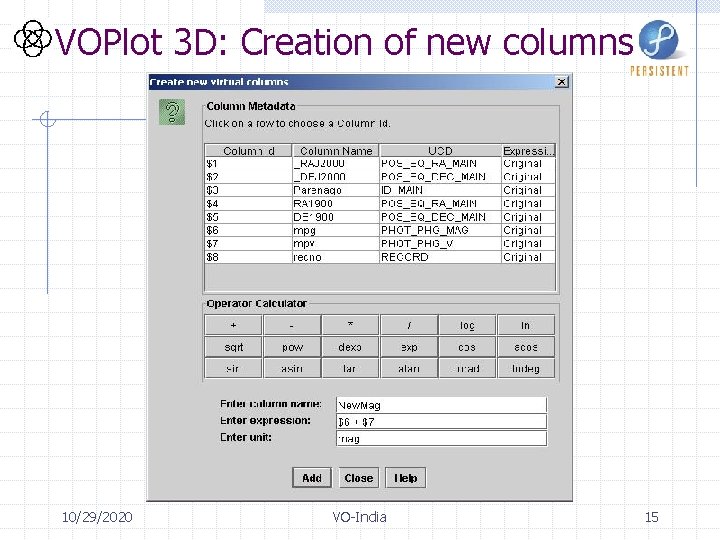Close the Create new virtual columns dialog
Viewport: 720px width, 540px height.
(x=561, y=82)
